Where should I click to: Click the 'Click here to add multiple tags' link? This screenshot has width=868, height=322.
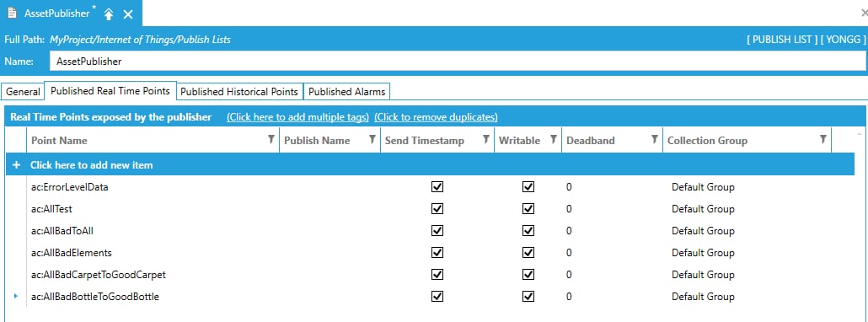click(297, 117)
